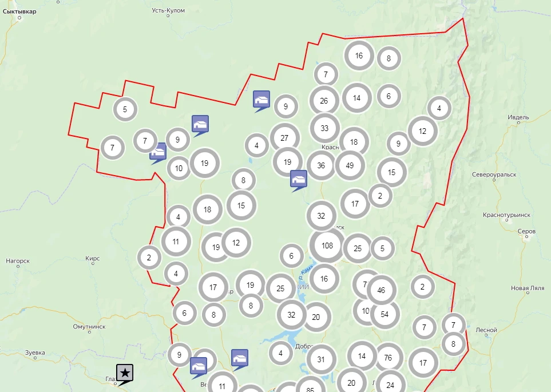551x392 pixels.
Task: Click the Омутнинск town label
Action: [90, 326]
